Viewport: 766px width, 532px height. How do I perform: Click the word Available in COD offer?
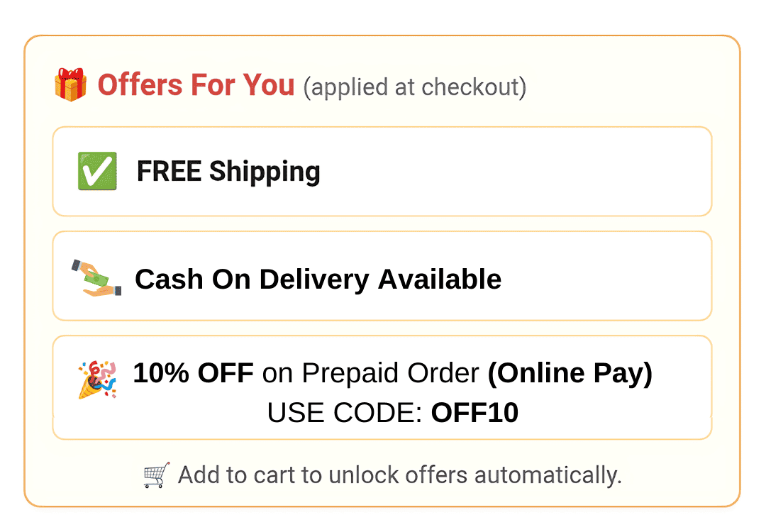440,279
